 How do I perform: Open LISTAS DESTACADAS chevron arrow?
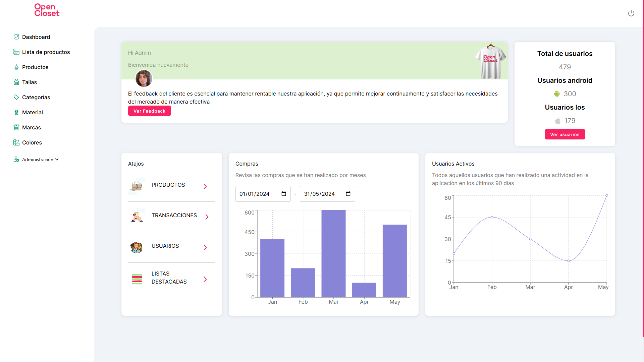pyautogui.click(x=205, y=279)
